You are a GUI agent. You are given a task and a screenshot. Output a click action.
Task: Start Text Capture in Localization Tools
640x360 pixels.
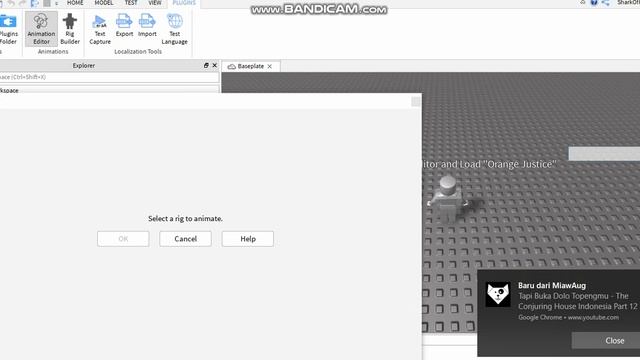coord(100,29)
